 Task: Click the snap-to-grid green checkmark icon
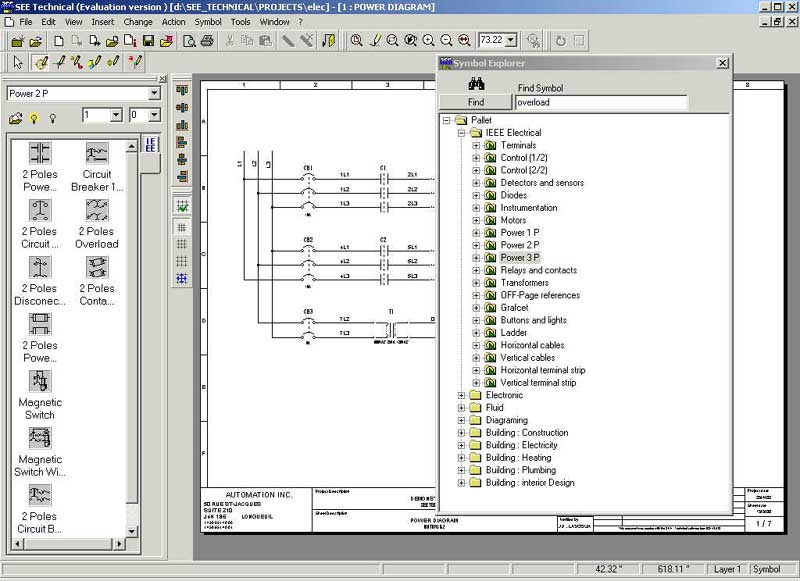point(182,206)
